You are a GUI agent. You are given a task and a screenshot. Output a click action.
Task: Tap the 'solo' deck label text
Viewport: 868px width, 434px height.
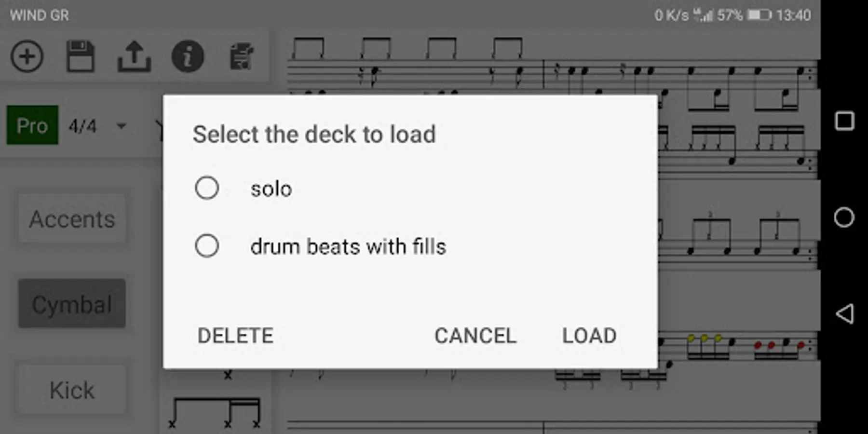coord(271,189)
